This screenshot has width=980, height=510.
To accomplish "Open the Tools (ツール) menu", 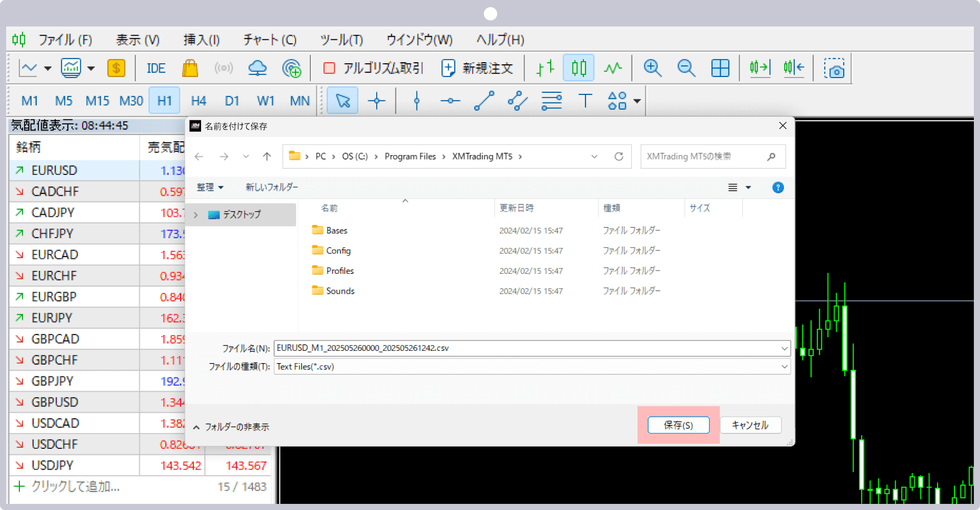I will 341,40.
